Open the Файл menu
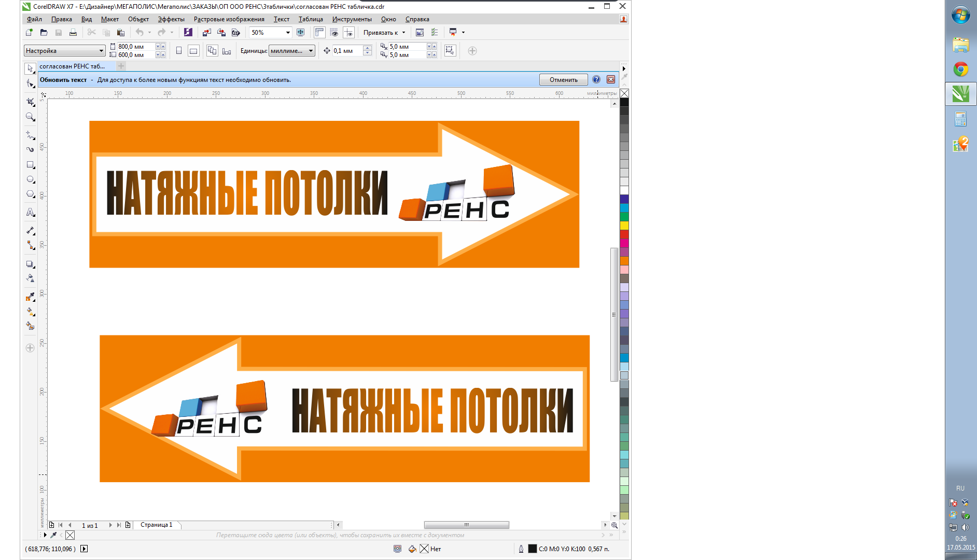The height and width of the screenshot is (560, 977). coord(34,19)
